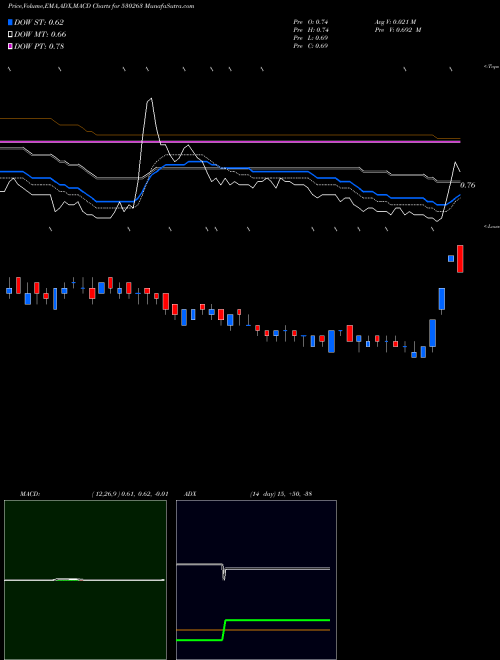
Task: Click the 'Pre V: 0.092 M' value
Action: [x=398, y=30]
